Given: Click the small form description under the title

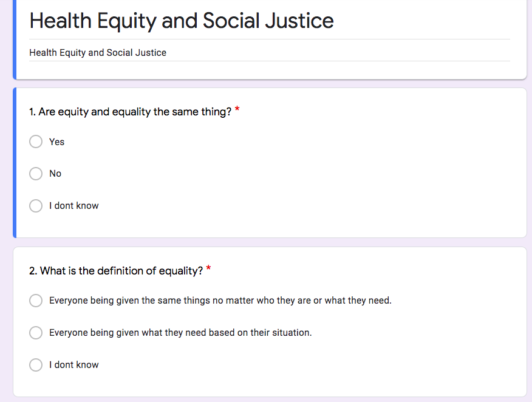Looking at the screenshot, I should 98,53.
